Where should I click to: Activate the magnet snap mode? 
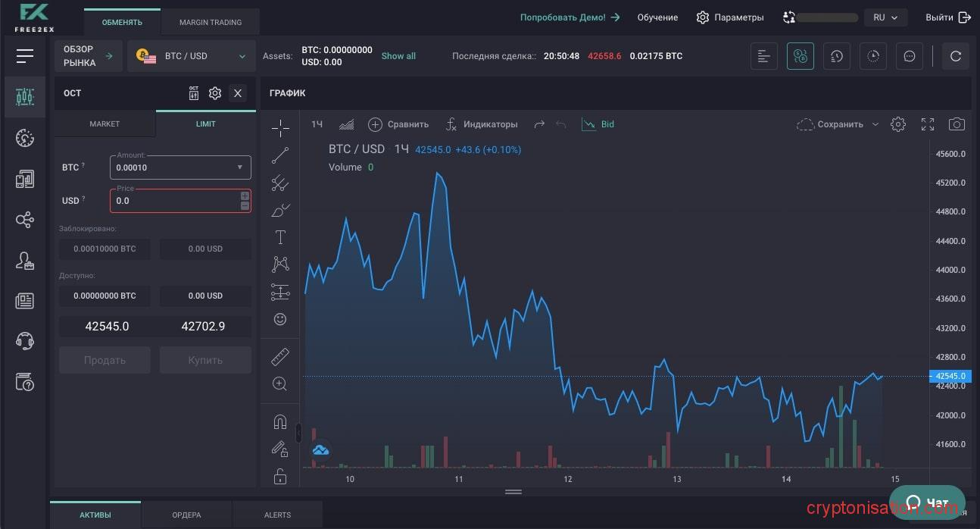[280, 422]
